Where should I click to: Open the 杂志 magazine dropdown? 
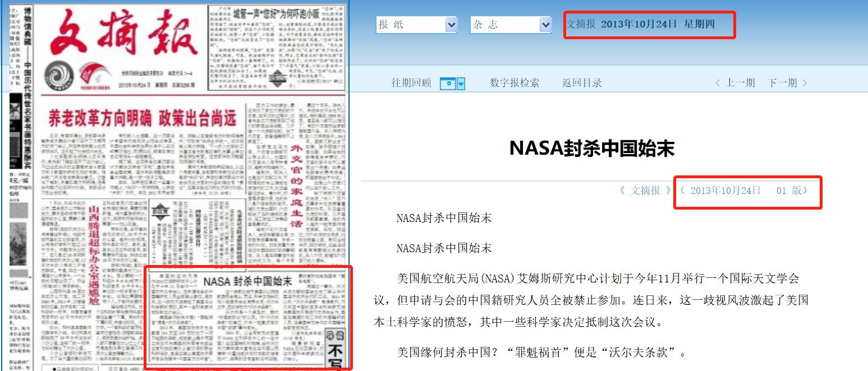click(x=511, y=25)
